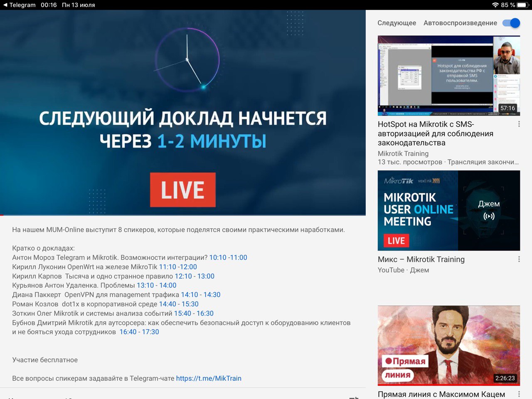Open title Прямая линия с Максимом Кацем

tap(441, 394)
